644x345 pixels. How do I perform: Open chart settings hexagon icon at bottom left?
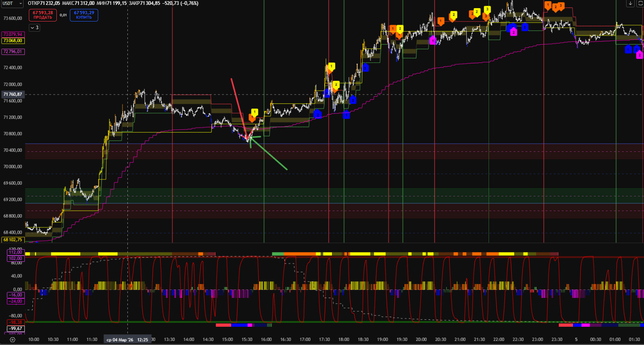(13, 340)
